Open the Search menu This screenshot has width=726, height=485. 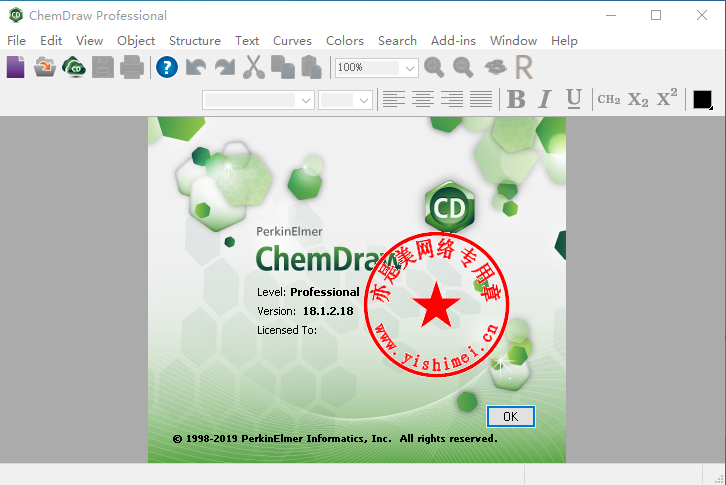[397, 41]
